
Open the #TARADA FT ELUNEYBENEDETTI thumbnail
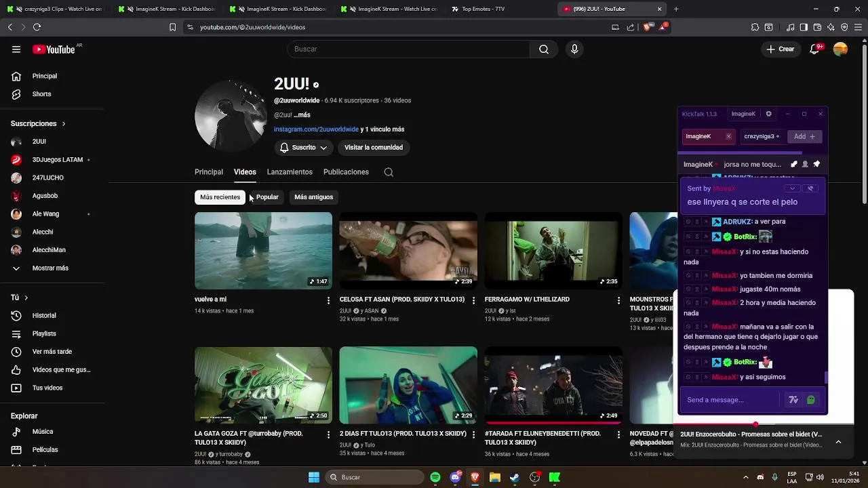point(553,386)
